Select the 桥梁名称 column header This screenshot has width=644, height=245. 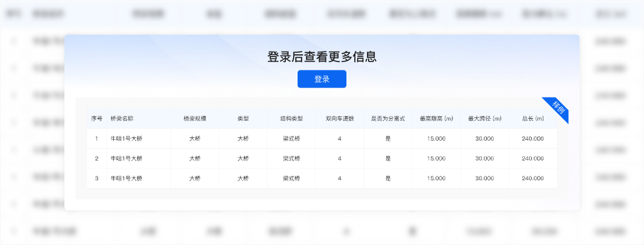pyautogui.click(x=122, y=119)
